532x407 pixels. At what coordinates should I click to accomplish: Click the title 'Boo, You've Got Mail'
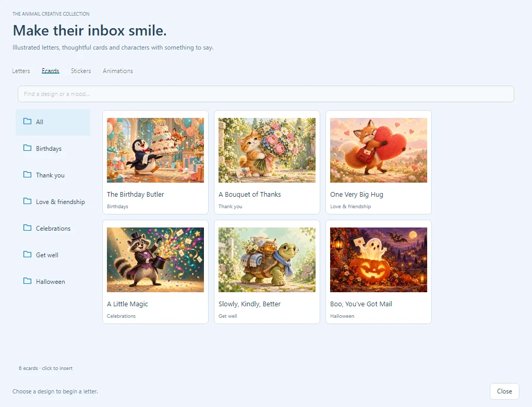(x=361, y=304)
